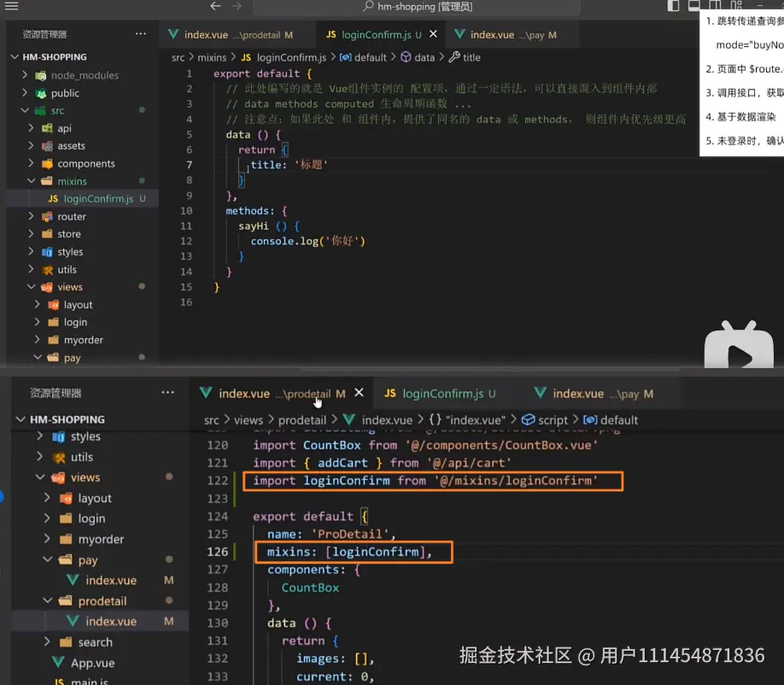Click line number 7 in the upper editor gutter
Screen dimensions: 784x685
coord(189,165)
